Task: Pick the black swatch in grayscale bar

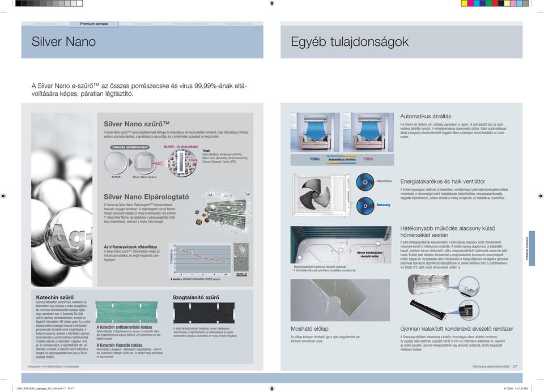Action: click(x=19, y=3)
